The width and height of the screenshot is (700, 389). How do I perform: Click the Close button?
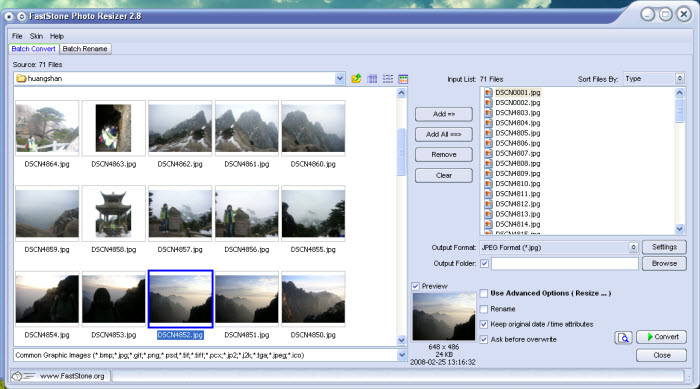(x=662, y=356)
